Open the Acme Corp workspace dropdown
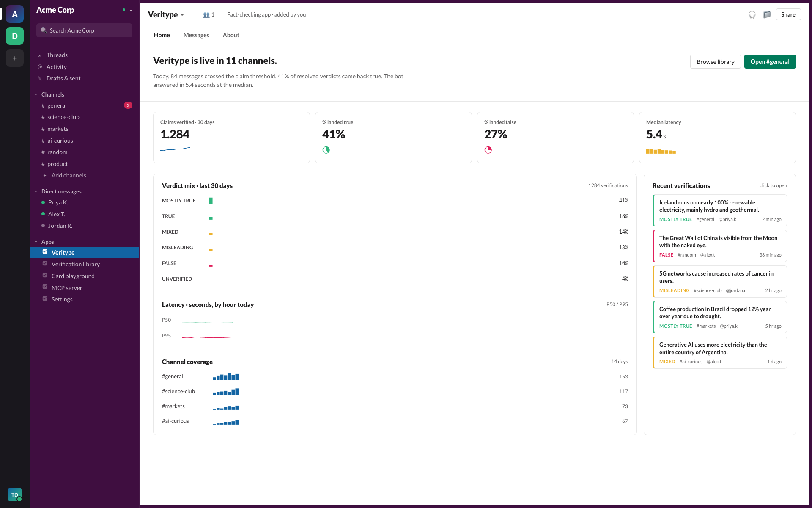The height and width of the screenshot is (508, 812). pos(131,10)
